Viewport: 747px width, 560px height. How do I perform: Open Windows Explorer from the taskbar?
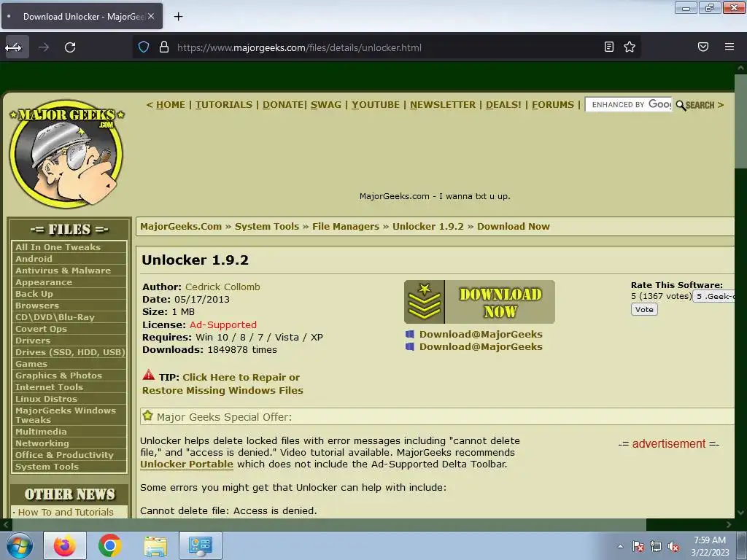[155, 545]
